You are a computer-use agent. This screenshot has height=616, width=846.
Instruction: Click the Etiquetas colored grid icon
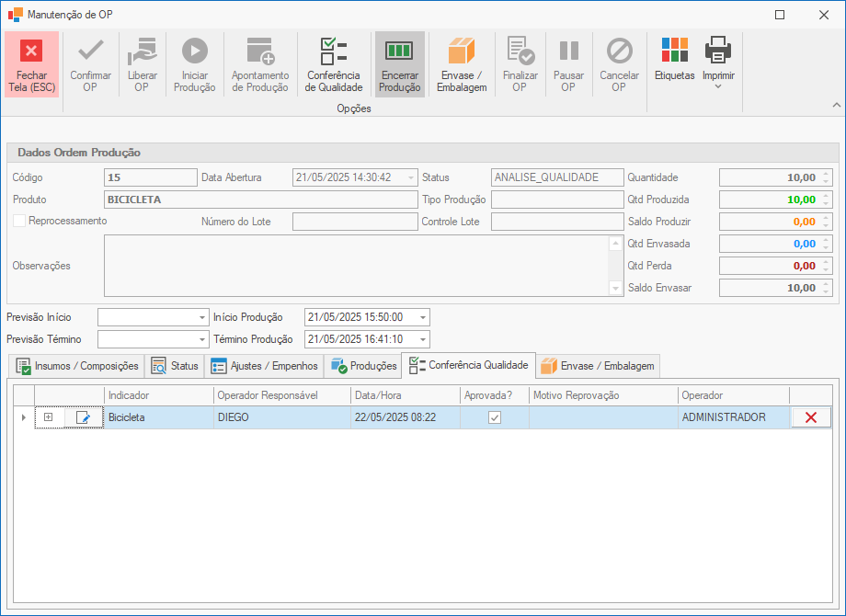(674, 50)
